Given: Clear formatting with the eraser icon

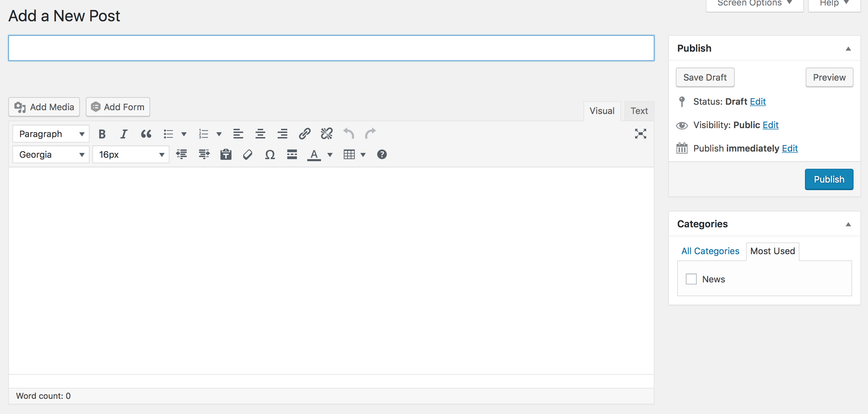Looking at the screenshot, I should [x=248, y=154].
